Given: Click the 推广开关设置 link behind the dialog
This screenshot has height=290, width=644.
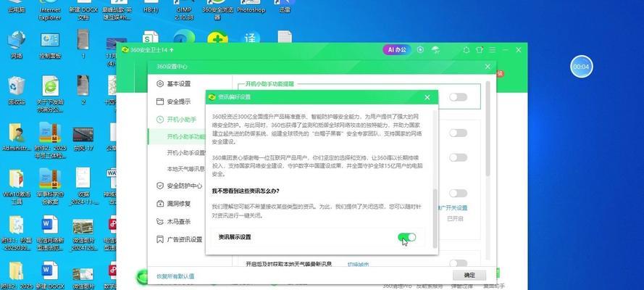Looking at the screenshot, I should pos(452,208).
